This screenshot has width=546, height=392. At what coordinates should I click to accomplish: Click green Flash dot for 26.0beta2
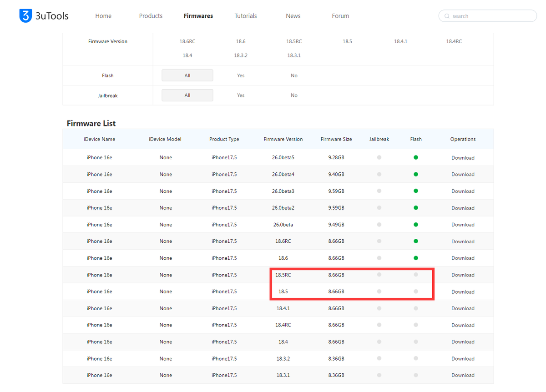(x=416, y=207)
